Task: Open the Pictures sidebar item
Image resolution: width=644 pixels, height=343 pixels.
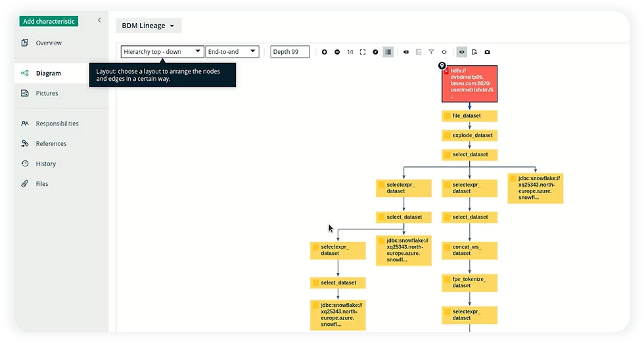Action: [61, 93]
